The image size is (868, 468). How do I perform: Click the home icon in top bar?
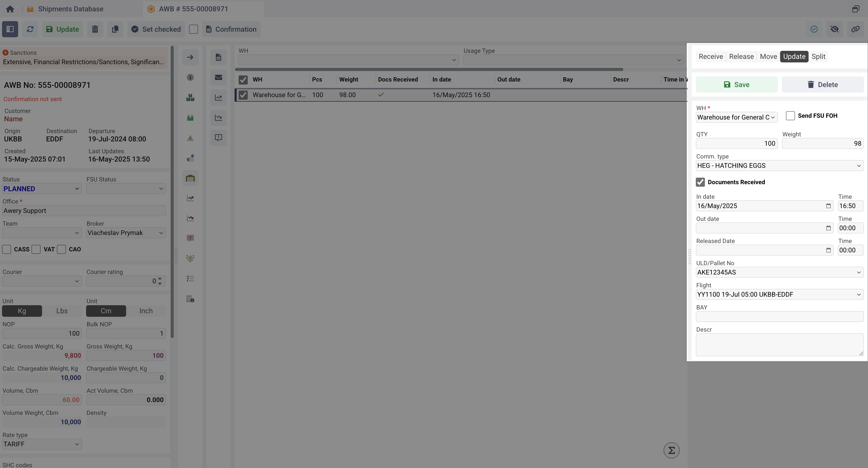click(x=10, y=9)
